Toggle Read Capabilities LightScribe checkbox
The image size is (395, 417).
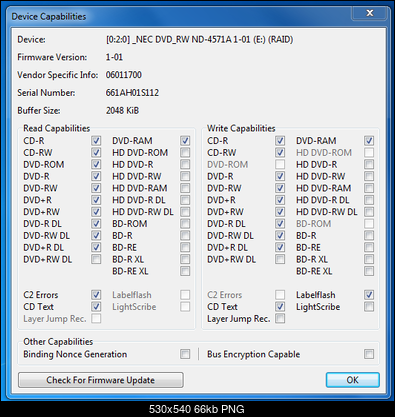[x=185, y=307]
